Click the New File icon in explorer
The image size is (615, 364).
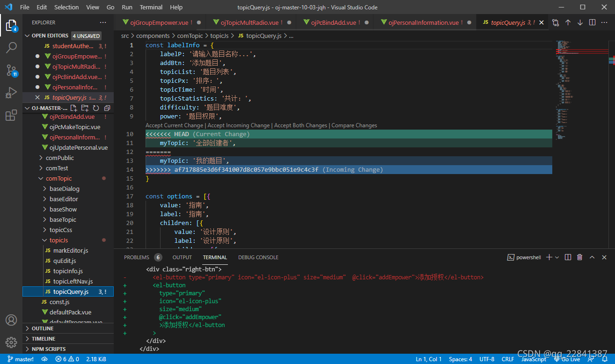[x=74, y=108]
